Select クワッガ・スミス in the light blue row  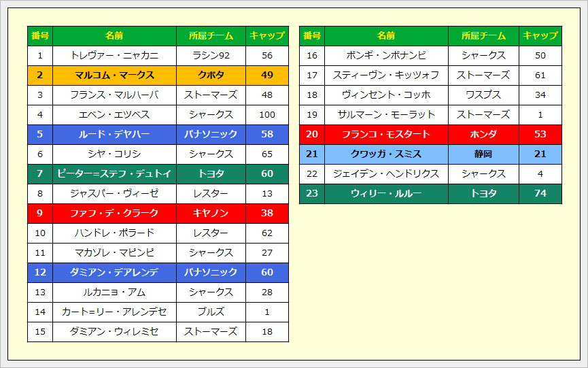tap(386, 154)
